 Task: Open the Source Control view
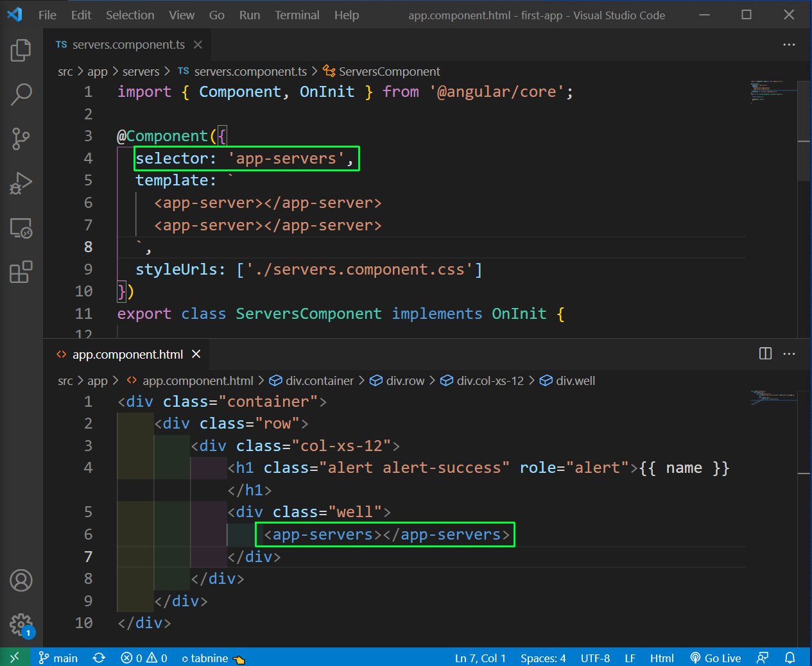[x=21, y=139]
